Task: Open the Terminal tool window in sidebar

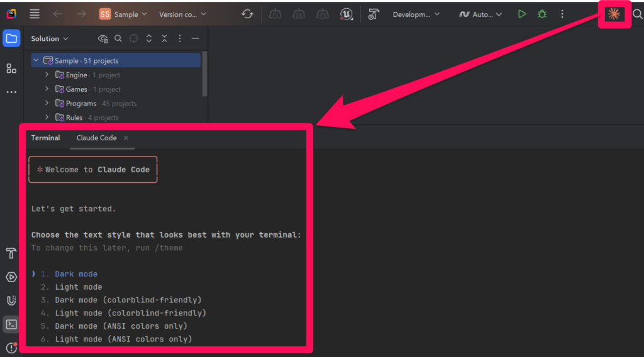Action: pyautogui.click(x=11, y=324)
